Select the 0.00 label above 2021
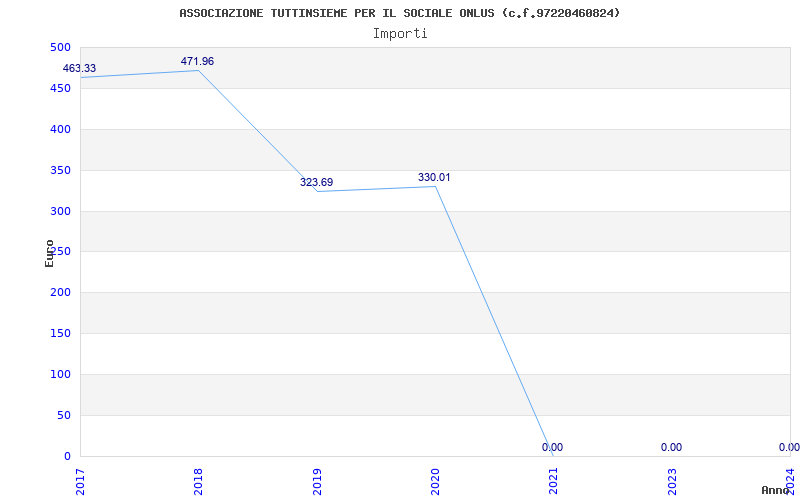The image size is (800, 500). click(553, 447)
